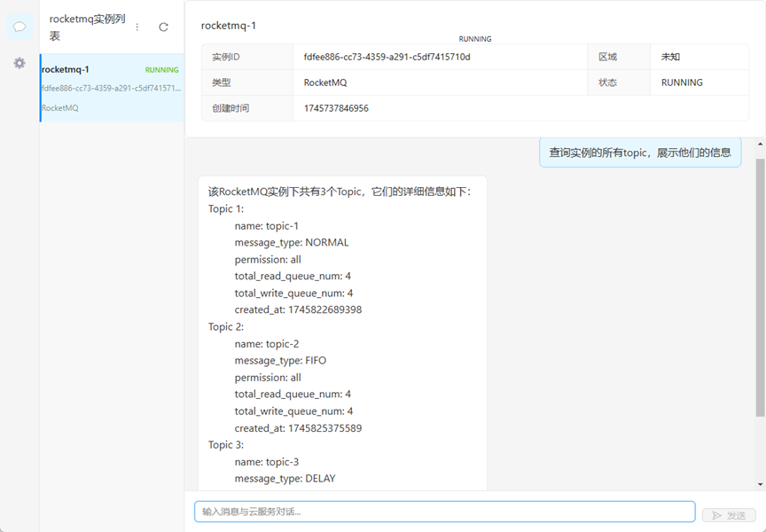This screenshot has width=766, height=532.
Task: Click the chat scrollbar up arrow
Action: [760, 145]
